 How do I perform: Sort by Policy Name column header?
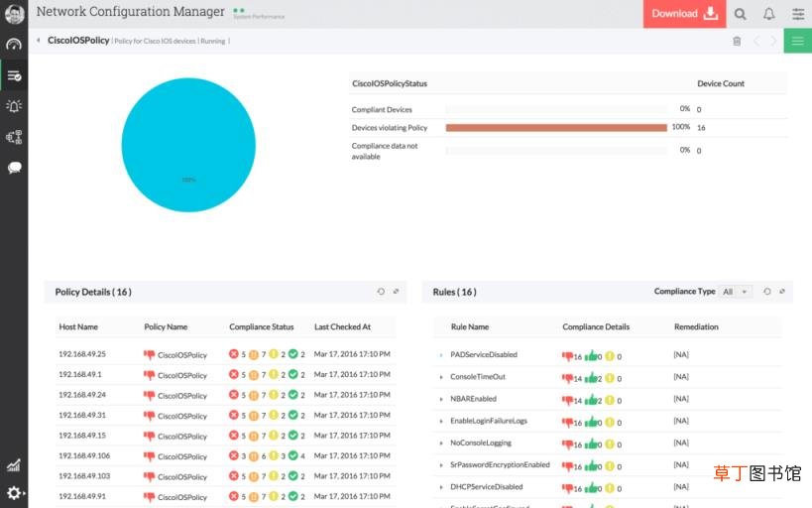pyautogui.click(x=166, y=327)
